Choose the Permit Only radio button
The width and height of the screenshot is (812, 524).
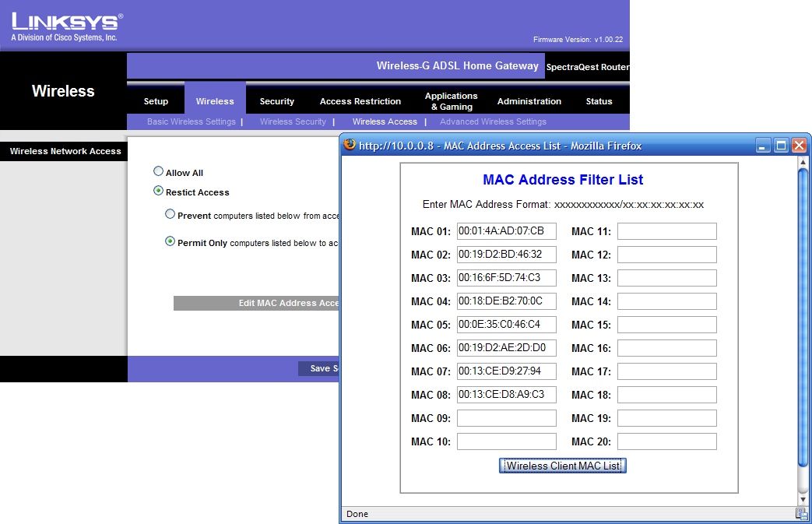170,242
